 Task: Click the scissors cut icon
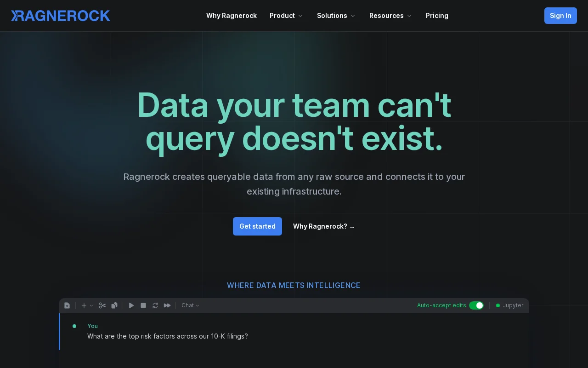[102, 305]
